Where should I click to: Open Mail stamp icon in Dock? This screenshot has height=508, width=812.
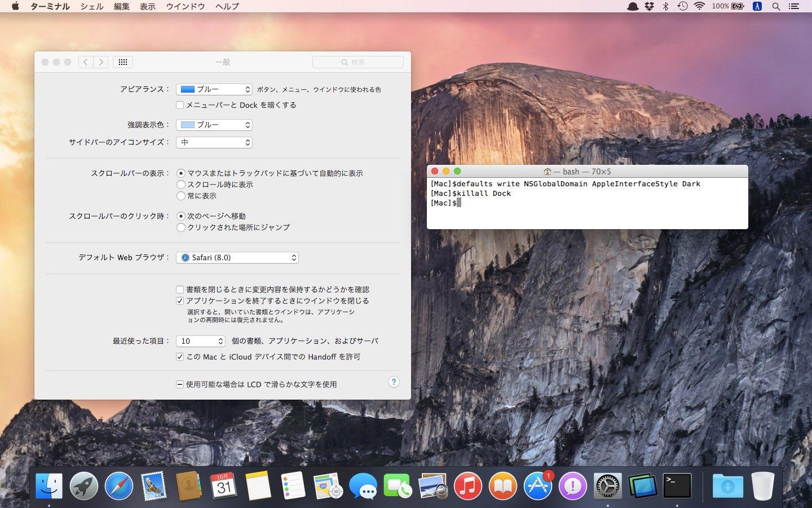click(x=154, y=485)
